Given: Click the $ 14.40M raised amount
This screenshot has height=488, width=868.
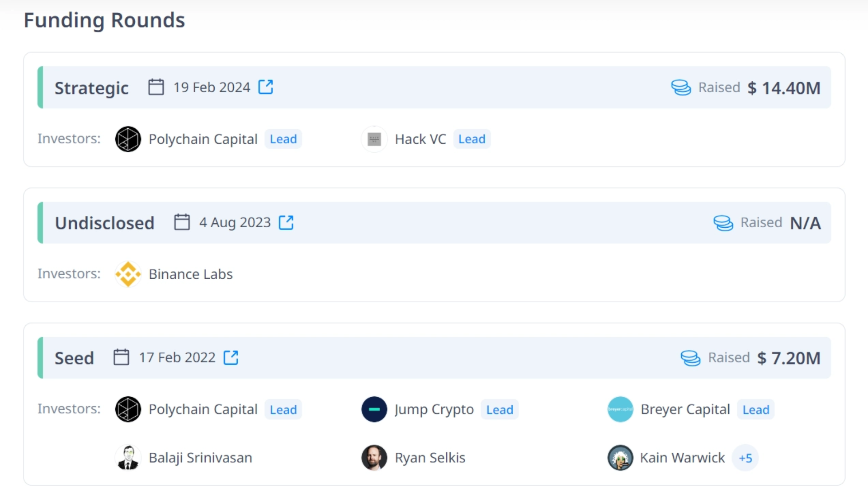Looking at the screenshot, I should 784,88.
